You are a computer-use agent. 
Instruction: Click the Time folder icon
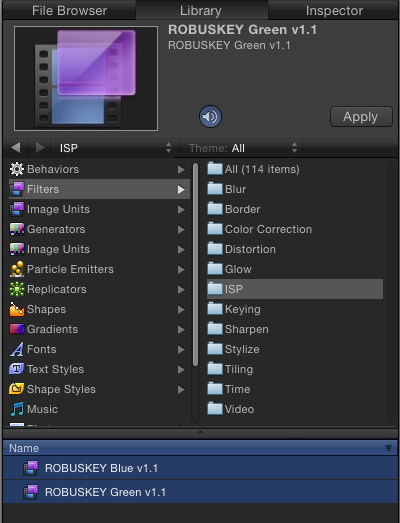pos(215,389)
